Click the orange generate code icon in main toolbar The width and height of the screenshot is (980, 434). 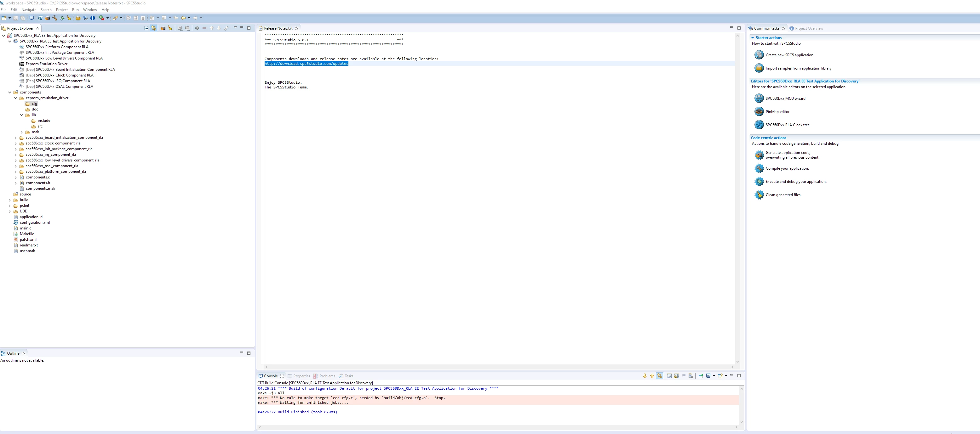click(48, 18)
